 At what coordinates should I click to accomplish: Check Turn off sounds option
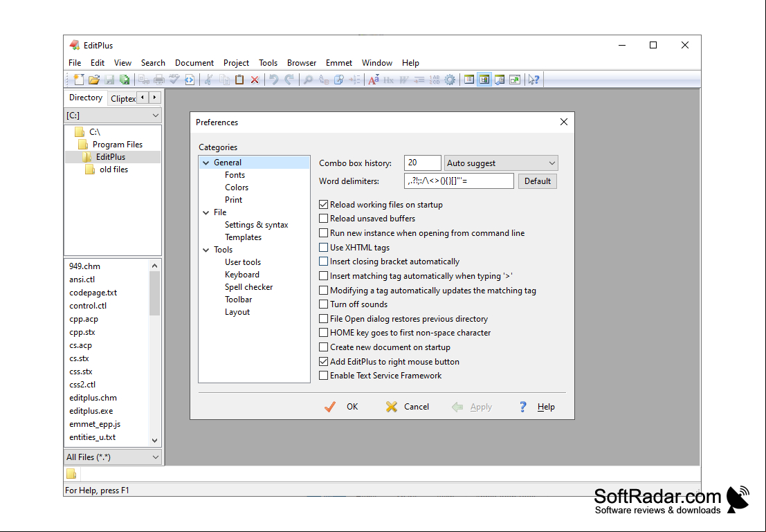(x=323, y=304)
